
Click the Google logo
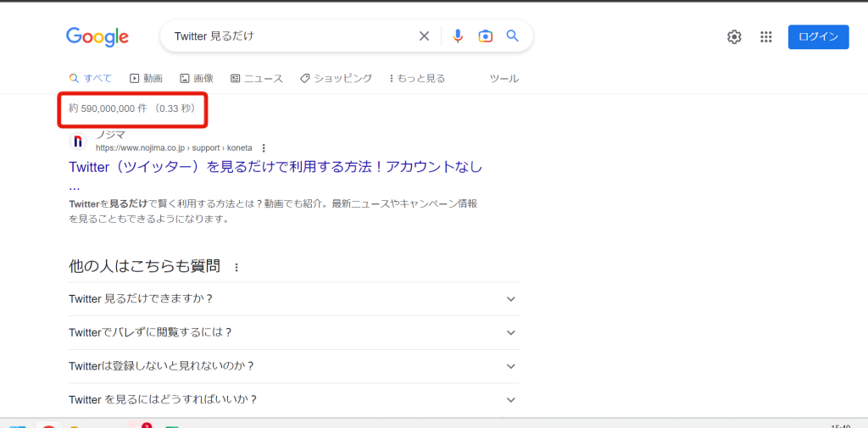[97, 36]
